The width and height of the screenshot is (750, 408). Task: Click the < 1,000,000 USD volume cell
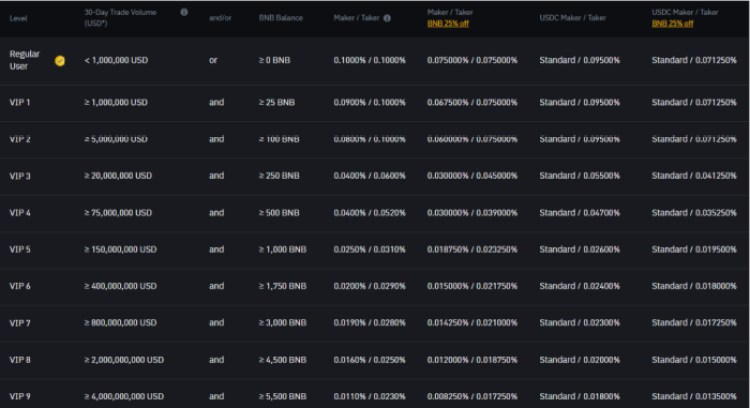pyautogui.click(x=116, y=60)
